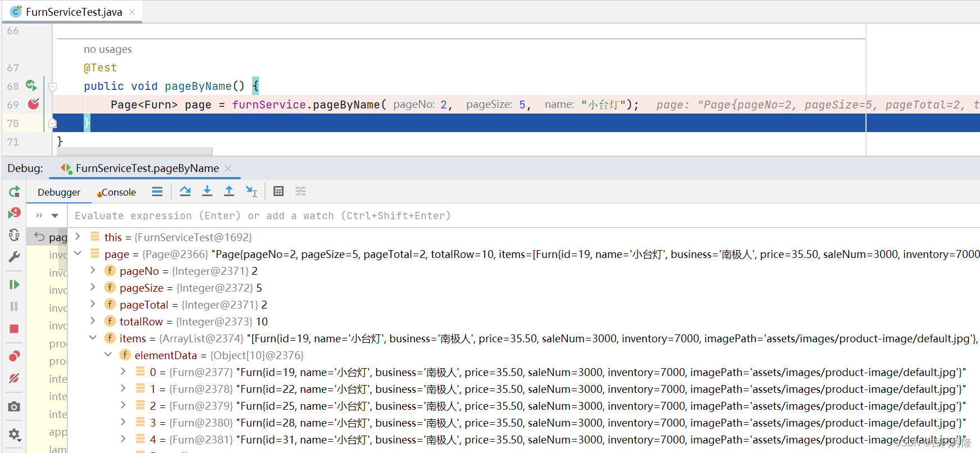
Task: Expand the totalRow field node
Action: (93, 321)
